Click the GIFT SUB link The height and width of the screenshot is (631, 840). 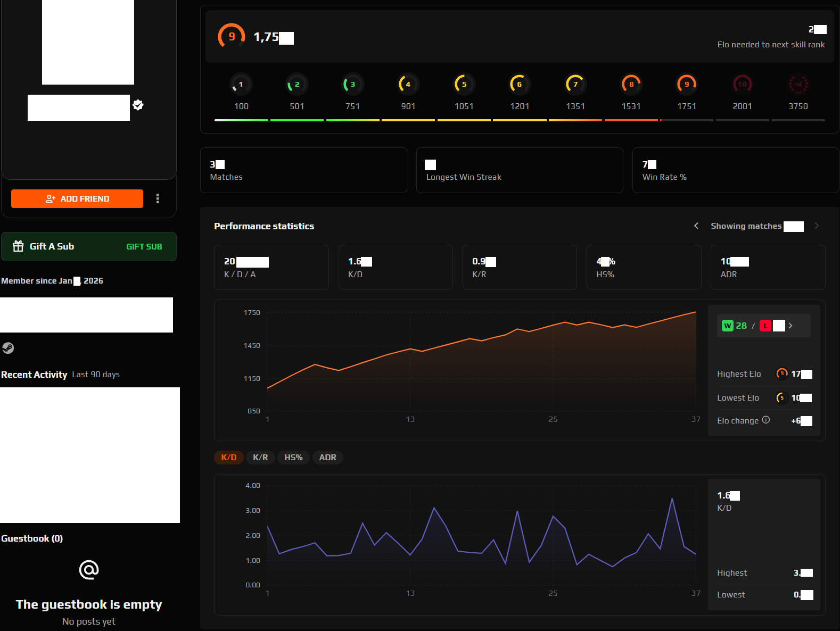[144, 246]
